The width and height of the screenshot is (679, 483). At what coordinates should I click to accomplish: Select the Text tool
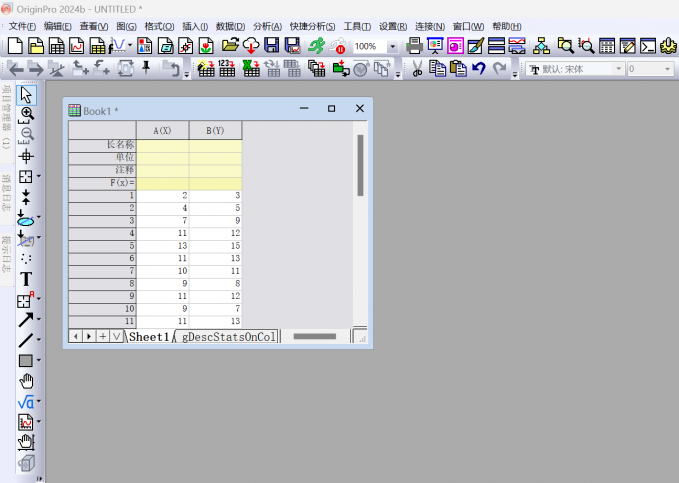tap(26, 279)
